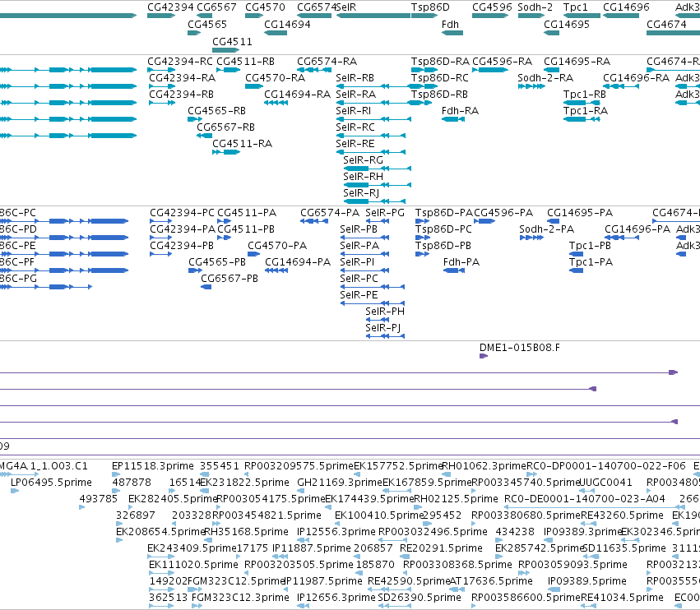
Task: Click the CG14696-PA protein label
Action: coord(637,229)
